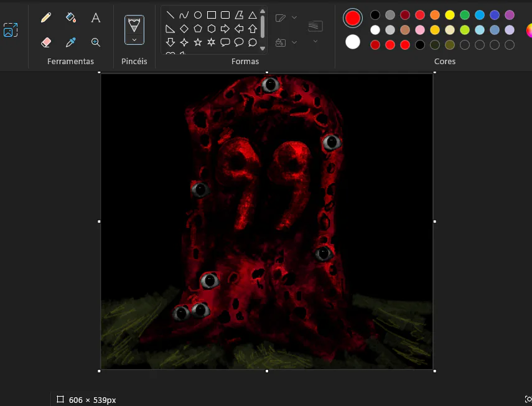The height and width of the screenshot is (406, 532).
Task: Pick the square-cornered Rectangle shape
Action: pos(212,15)
